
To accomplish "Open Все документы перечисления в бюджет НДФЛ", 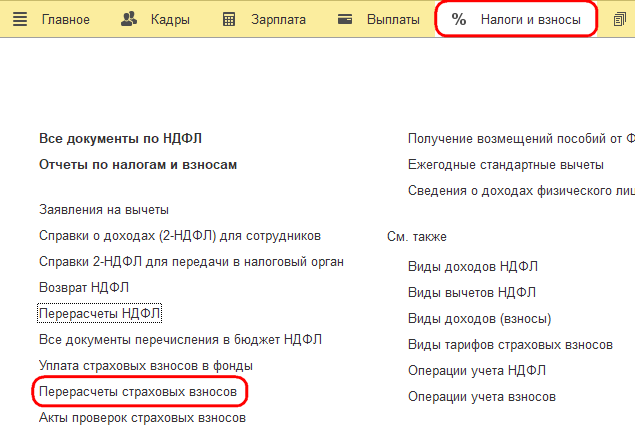I will click(x=180, y=340).
